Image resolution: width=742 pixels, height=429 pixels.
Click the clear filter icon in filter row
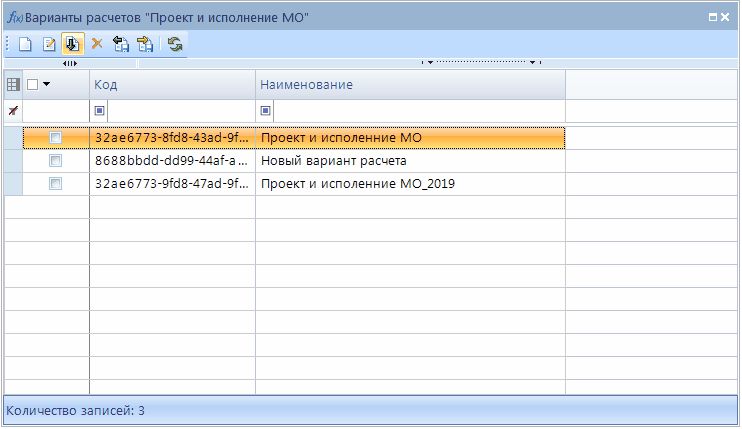(13, 110)
